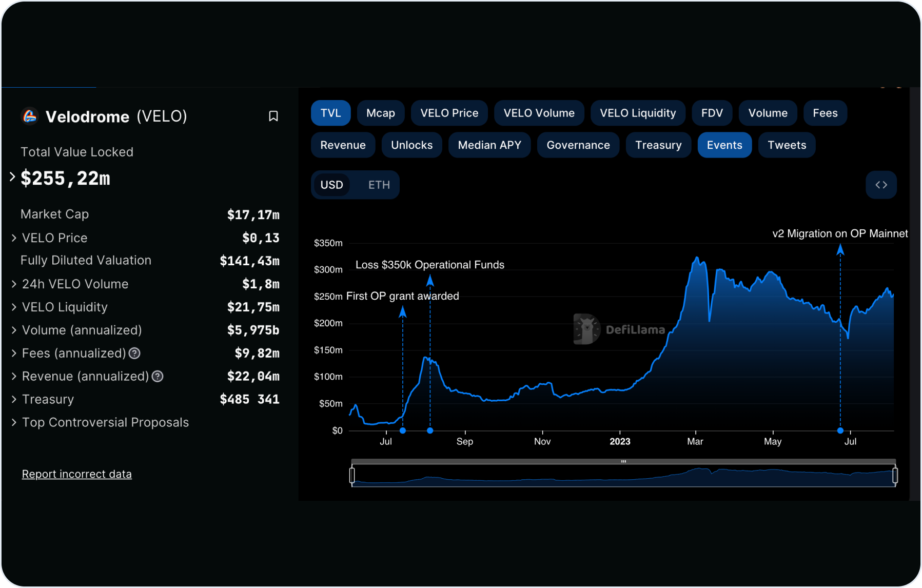
Task: Expand the VELO Price row
Action: (x=14, y=238)
